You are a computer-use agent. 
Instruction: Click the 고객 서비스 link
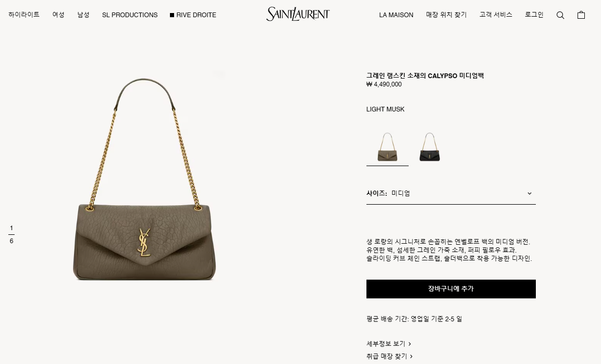496,15
